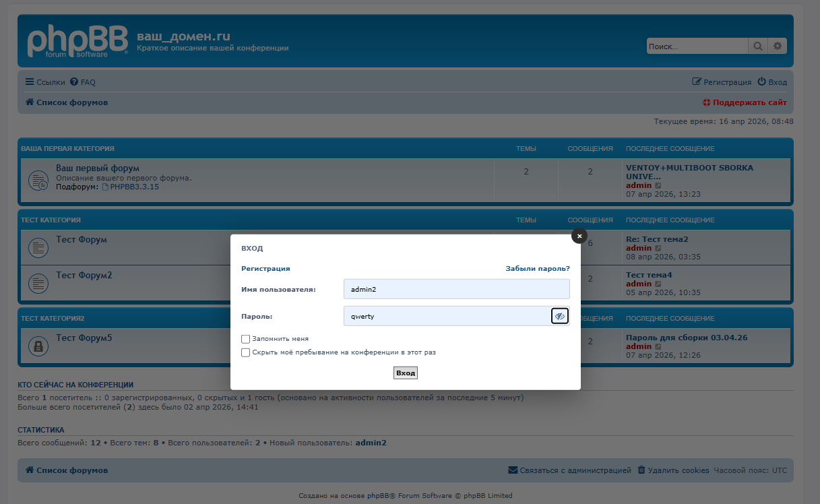Open advanced search gear icon

pos(778,46)
